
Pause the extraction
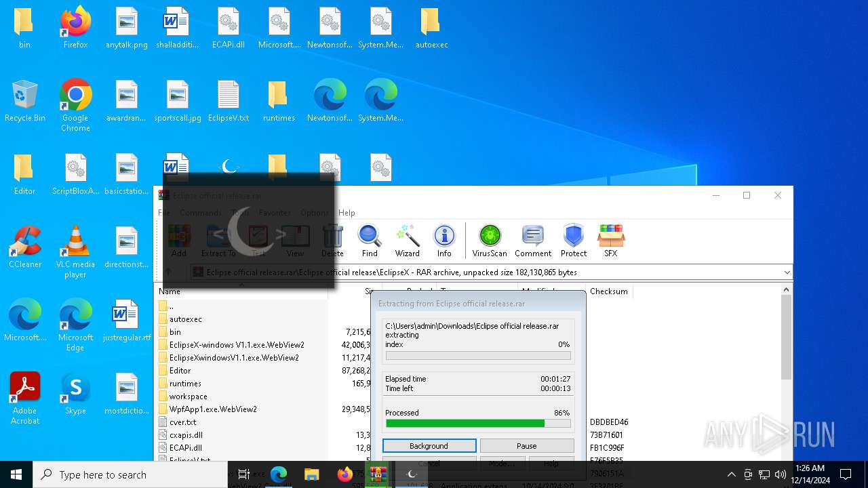tap(527, 446)
